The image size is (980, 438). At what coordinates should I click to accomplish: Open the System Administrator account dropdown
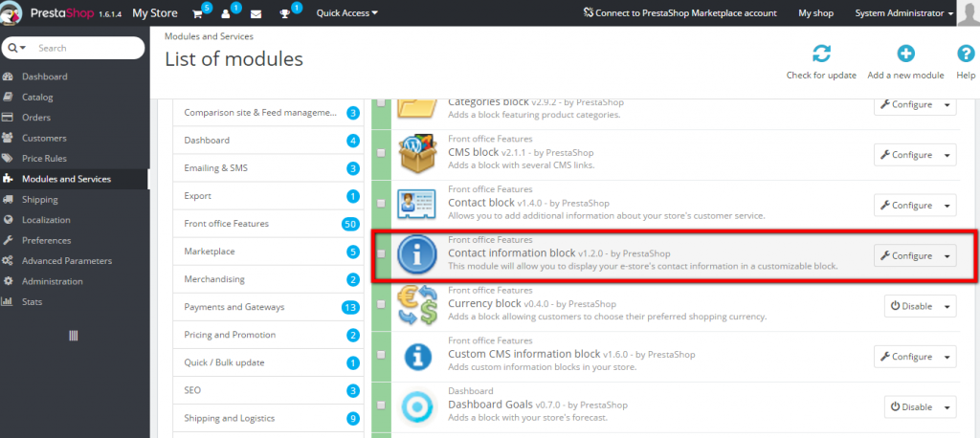pos(903,13)
